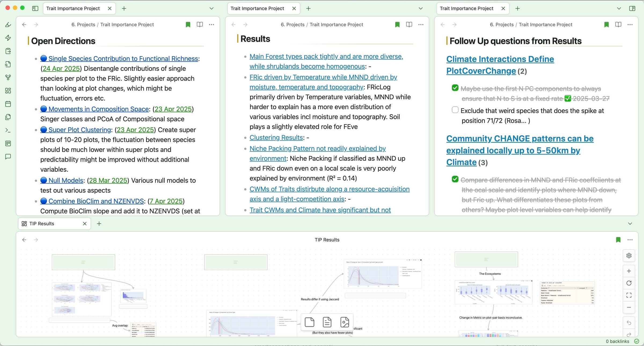Open 'Climate Interactions Define PlotCoverChange' heading link
Screen dimensions: 644x346
pos(500,65)
